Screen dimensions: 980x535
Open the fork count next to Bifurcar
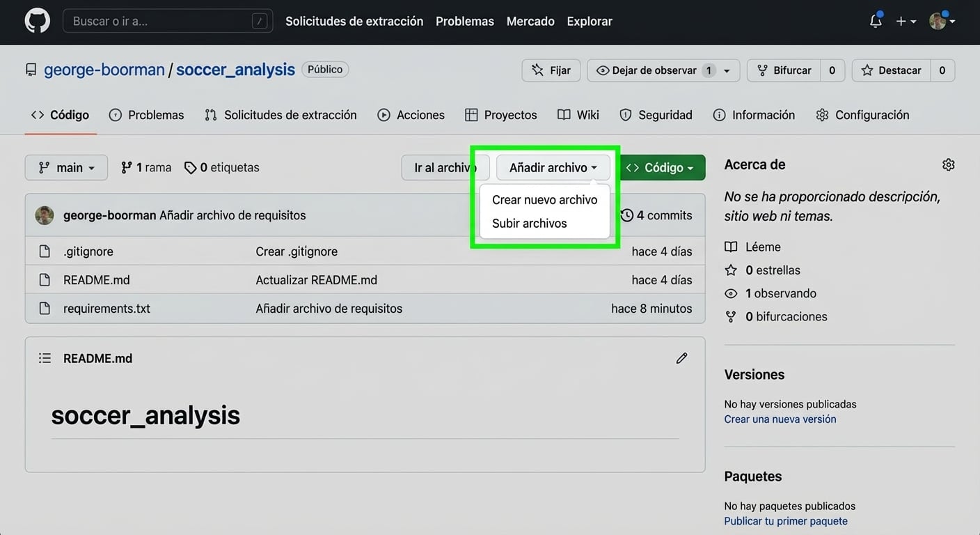832,70
